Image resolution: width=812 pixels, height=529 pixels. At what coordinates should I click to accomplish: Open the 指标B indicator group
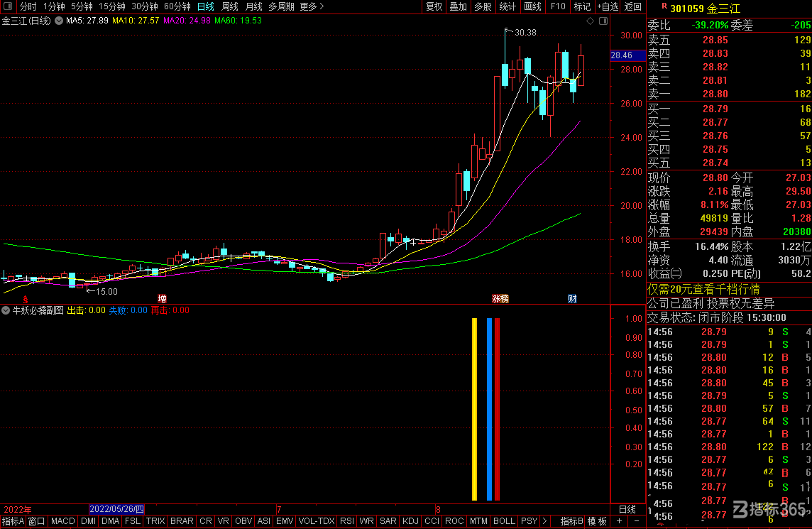click(x=571, y=521)
